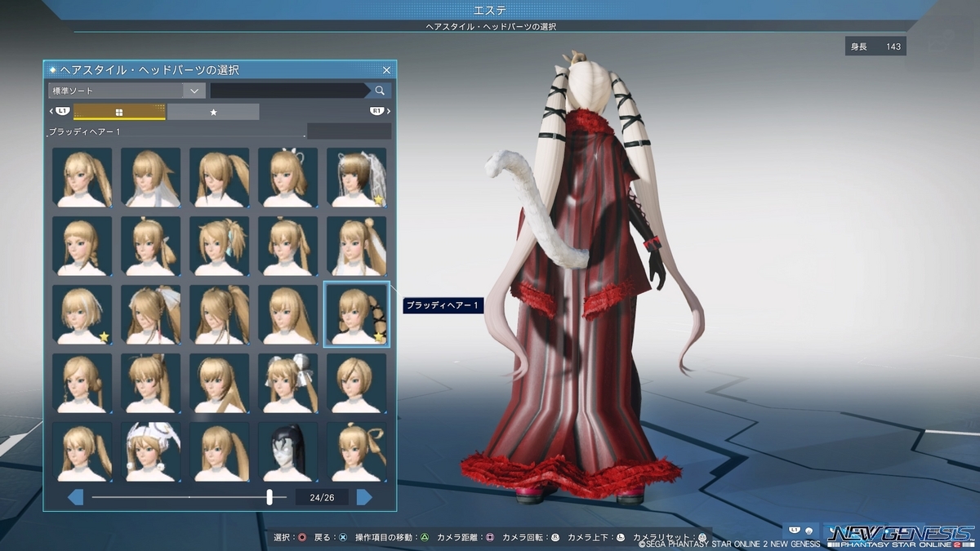
Task: Click the エステ header title
Action: [490, 10]
